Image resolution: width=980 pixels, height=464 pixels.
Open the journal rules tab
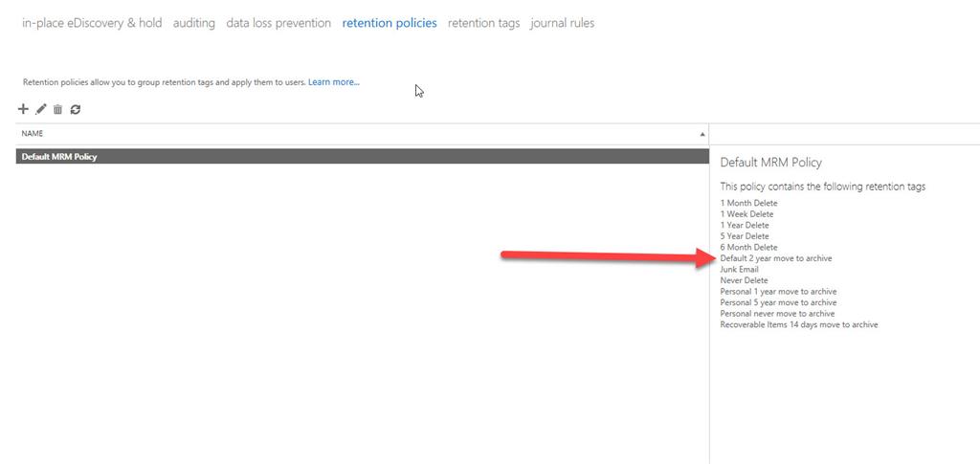[563, 23]
